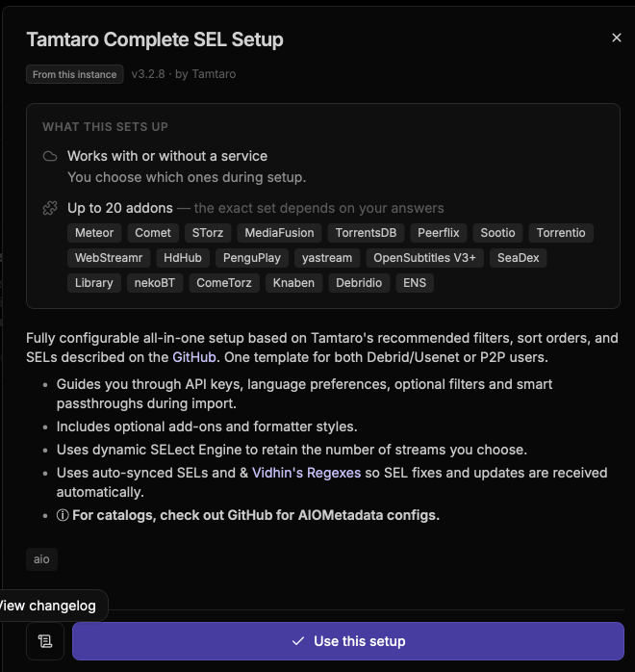
Task: Click the changelog scroll icon button
Action: click(45, 641)
